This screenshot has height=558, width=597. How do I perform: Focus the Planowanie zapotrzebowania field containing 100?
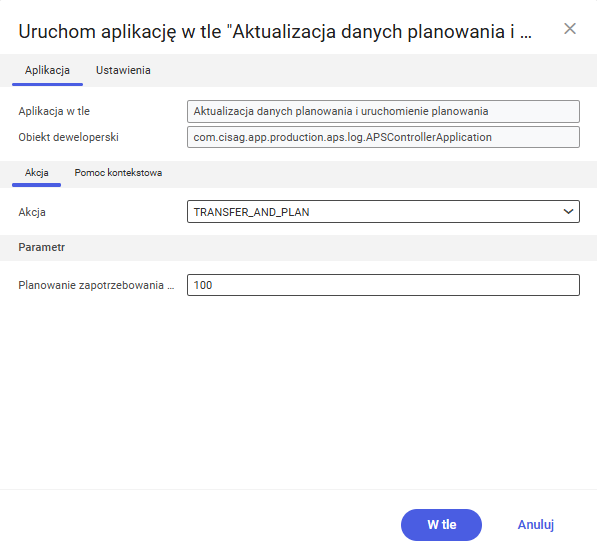point(383,285)
